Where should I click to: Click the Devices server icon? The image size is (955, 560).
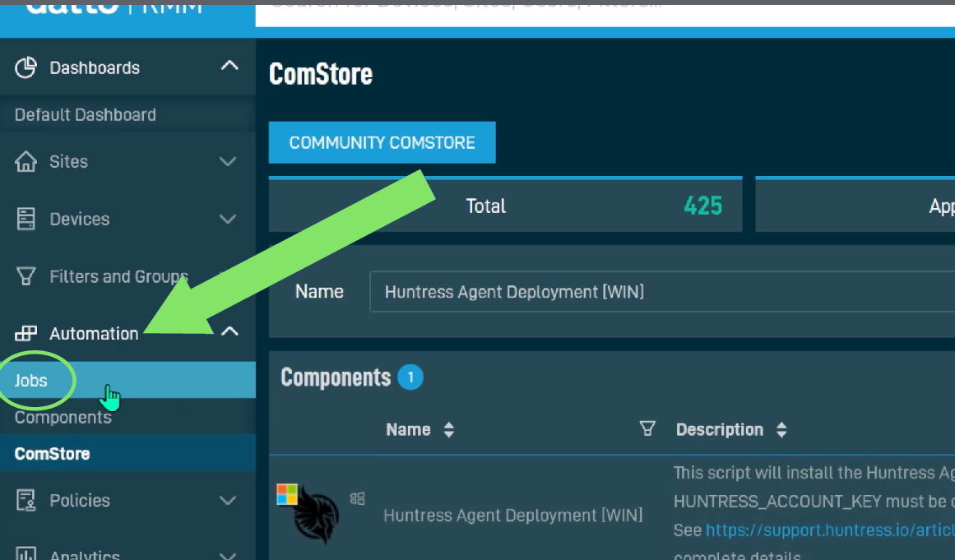click(x=25, y=219)
